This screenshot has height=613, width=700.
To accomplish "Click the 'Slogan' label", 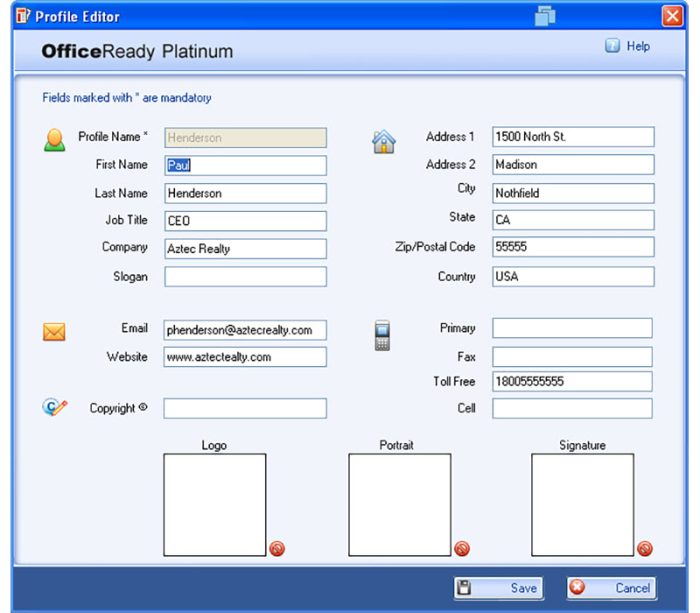I will 130,277.
